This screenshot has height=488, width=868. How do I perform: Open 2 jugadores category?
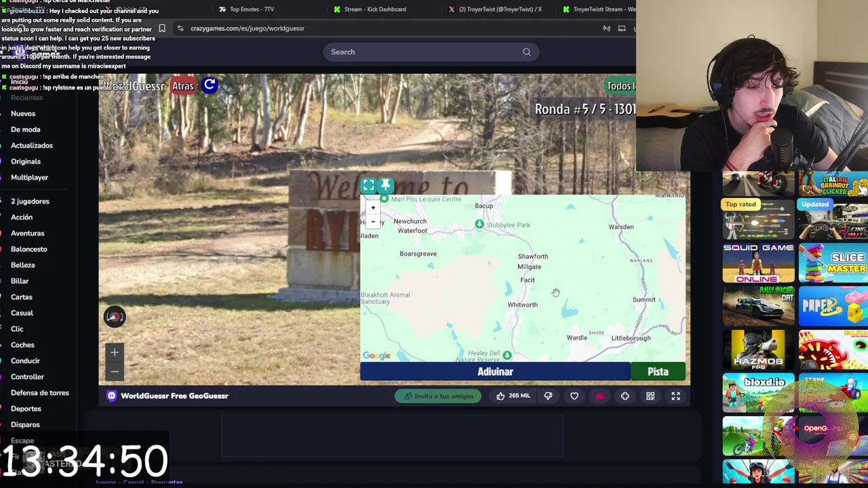(x=30, y=201)
